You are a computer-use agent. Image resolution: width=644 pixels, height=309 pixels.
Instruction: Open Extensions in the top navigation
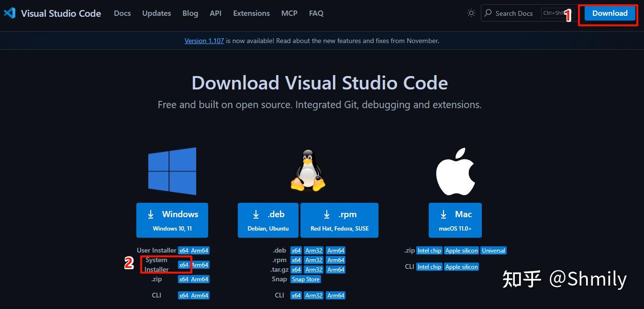(x=252, y=13)
